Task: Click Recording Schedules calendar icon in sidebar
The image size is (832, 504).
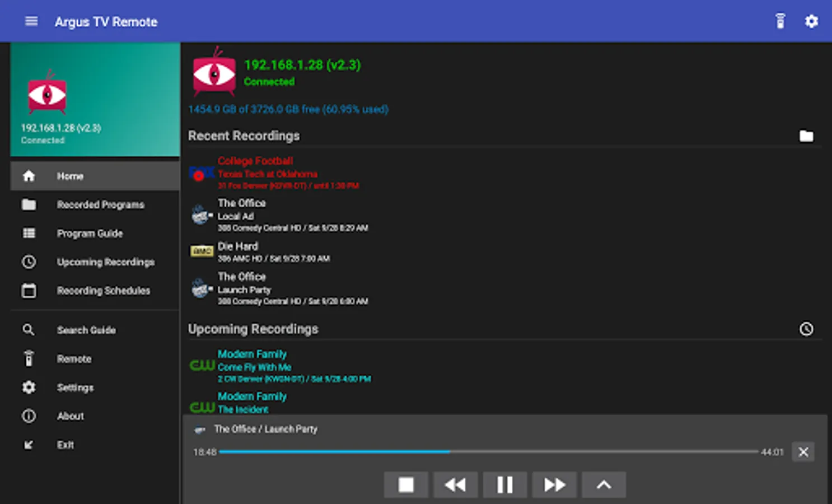Action: tap(29, 290)
